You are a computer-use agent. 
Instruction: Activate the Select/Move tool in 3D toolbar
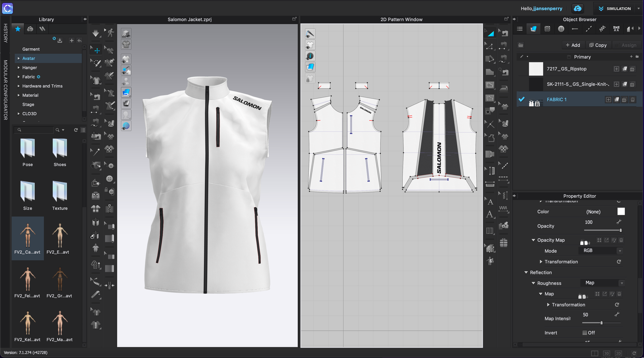click(97, 51)
